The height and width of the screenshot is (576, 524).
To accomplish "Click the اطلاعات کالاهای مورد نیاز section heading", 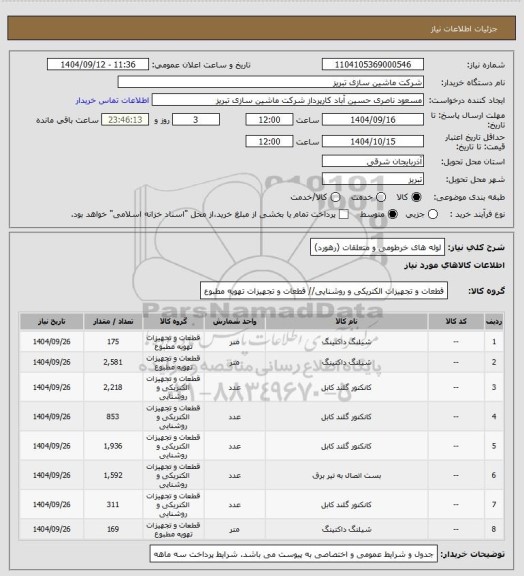I will (454, 265).
